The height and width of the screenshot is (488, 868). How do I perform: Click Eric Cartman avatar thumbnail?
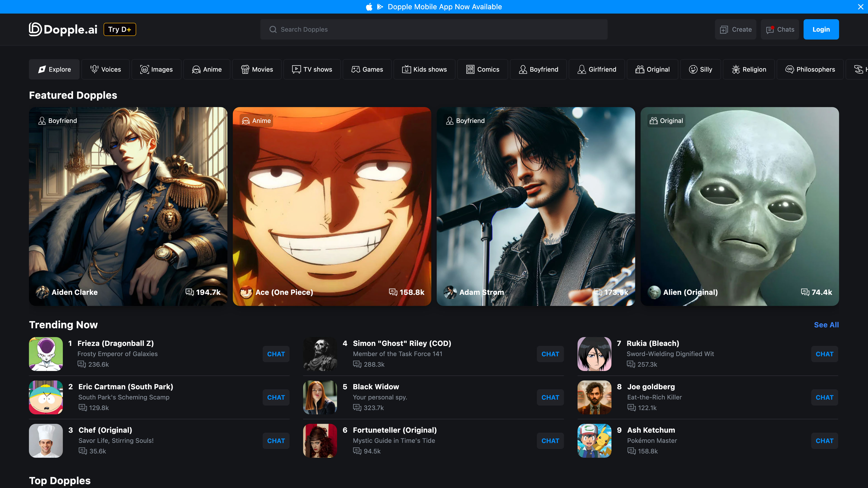click(46, 397)
